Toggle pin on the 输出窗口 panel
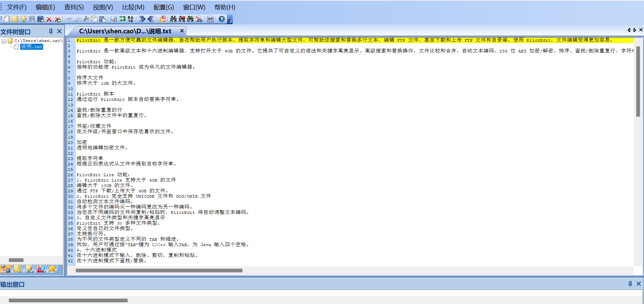Viewport: 644px width, 304px height. tap(630, 284)
